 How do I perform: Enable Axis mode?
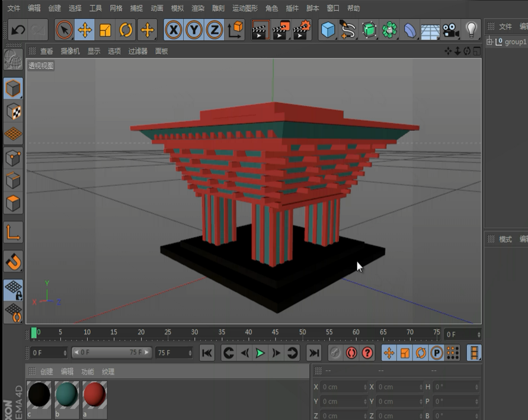(13, 232)
